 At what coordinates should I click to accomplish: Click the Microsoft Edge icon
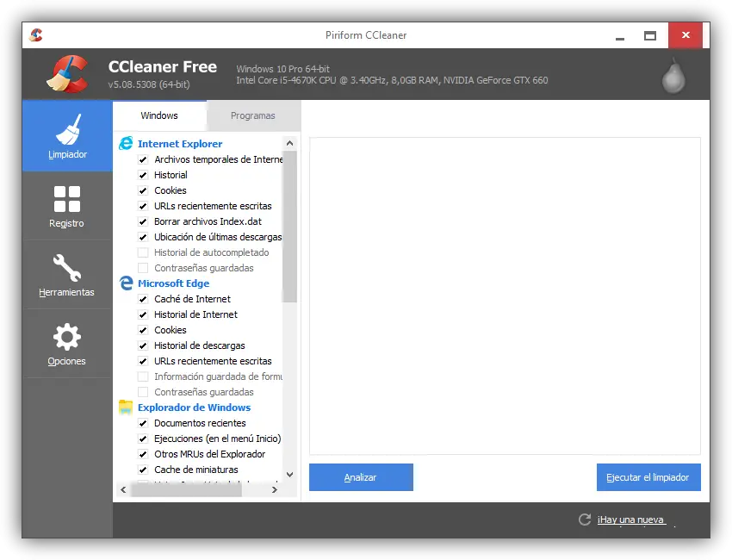[x=126, y=283]
